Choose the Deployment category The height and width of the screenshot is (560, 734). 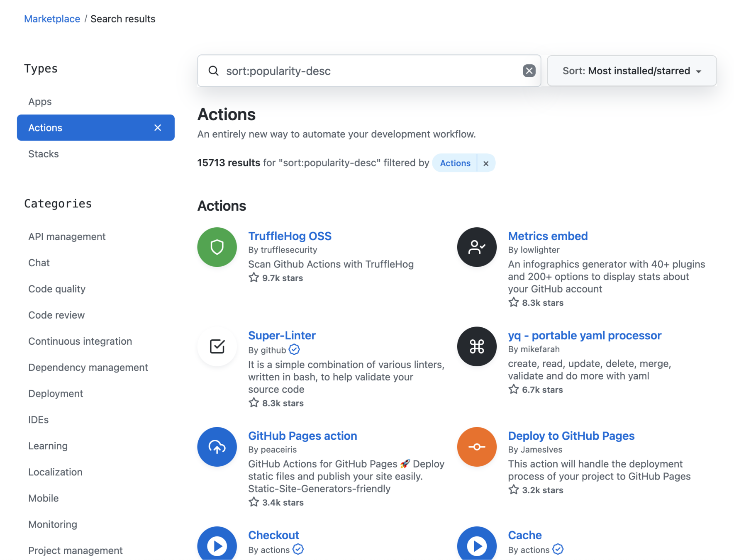point(56,393)
